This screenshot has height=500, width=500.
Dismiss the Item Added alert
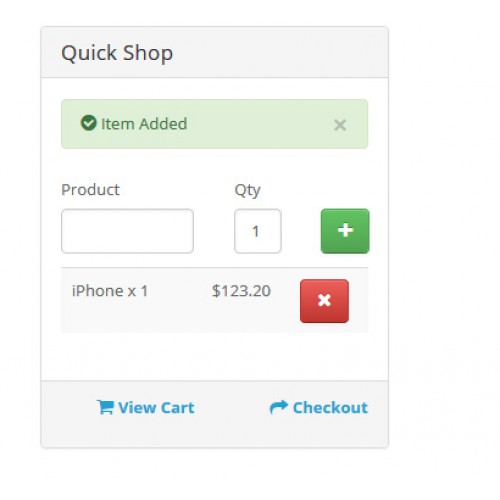pyautogui.click(x=340, y=125)
